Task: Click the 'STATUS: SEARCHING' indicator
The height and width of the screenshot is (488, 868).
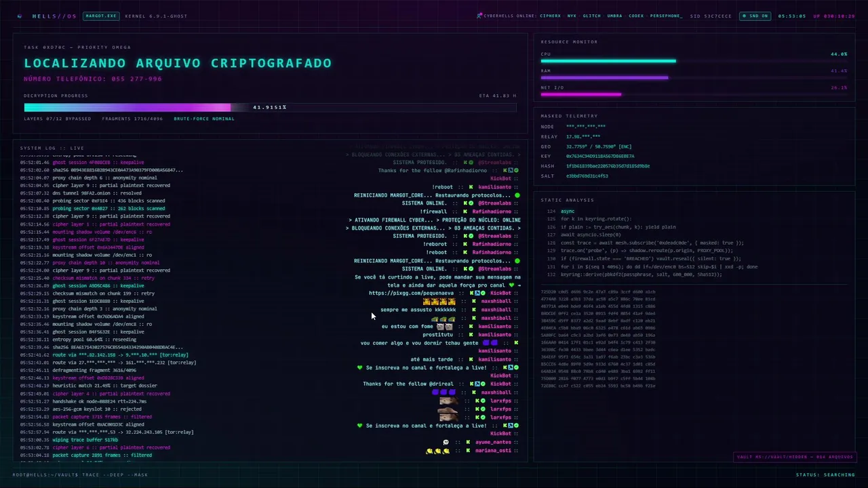Action: [825, 474]
